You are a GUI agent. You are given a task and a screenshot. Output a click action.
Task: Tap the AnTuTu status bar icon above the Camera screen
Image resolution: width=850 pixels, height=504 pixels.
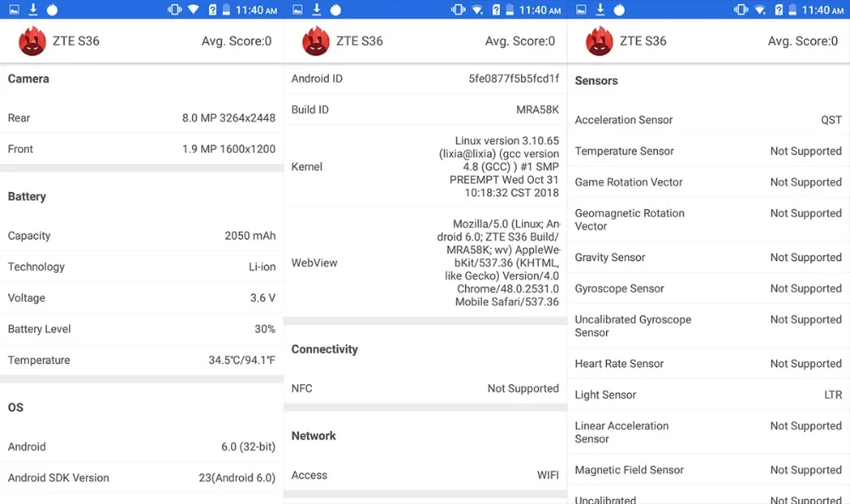52,9
